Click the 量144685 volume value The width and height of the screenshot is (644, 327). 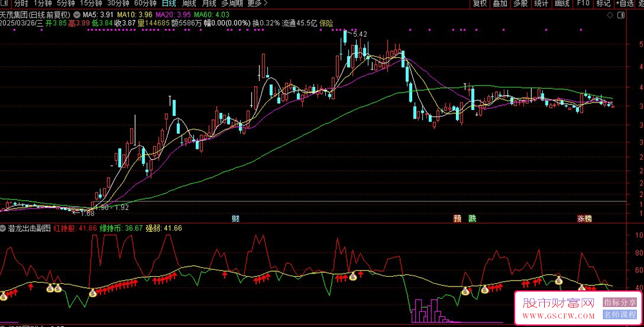click(154, 23)
